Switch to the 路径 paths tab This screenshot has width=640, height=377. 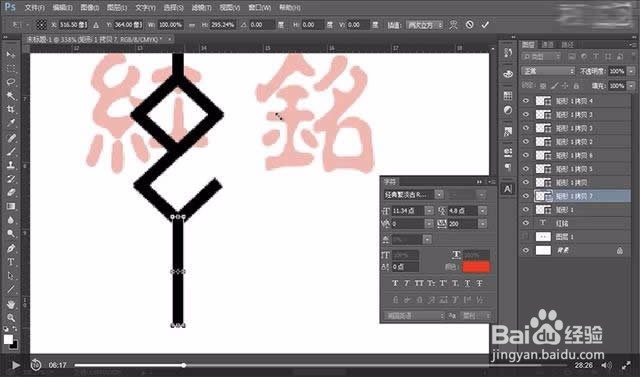(567, 44)
